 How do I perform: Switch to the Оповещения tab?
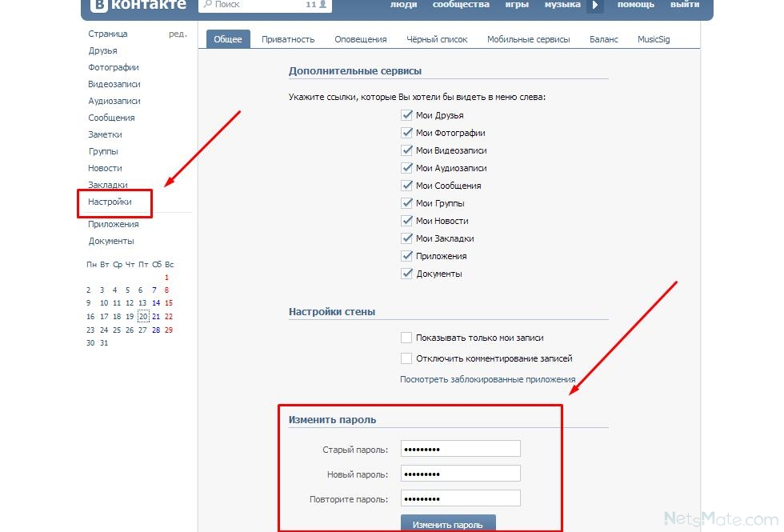[x=361, y=39]
